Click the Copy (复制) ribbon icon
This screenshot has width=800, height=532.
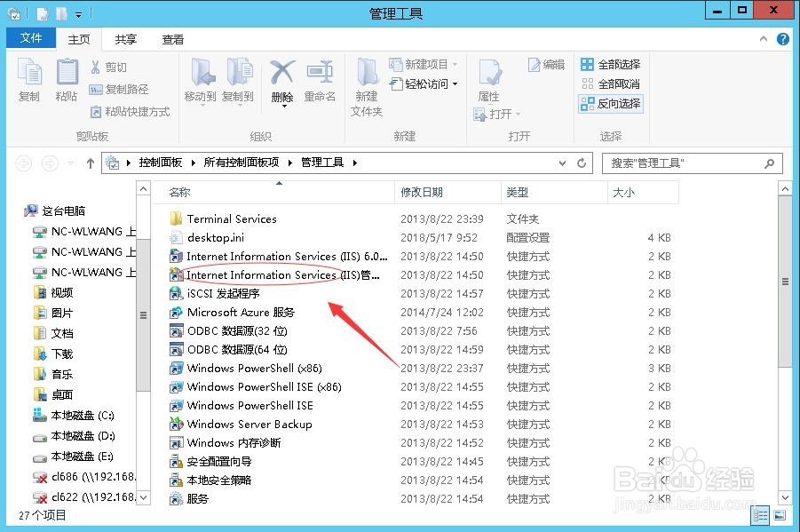29,71
